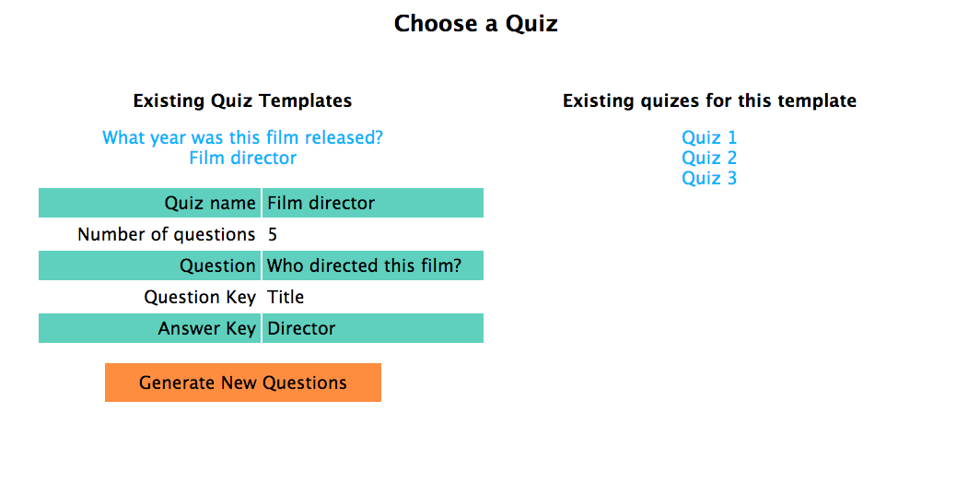
Task: Click the 'Quiz name' label cell
Action: point(149,203)
